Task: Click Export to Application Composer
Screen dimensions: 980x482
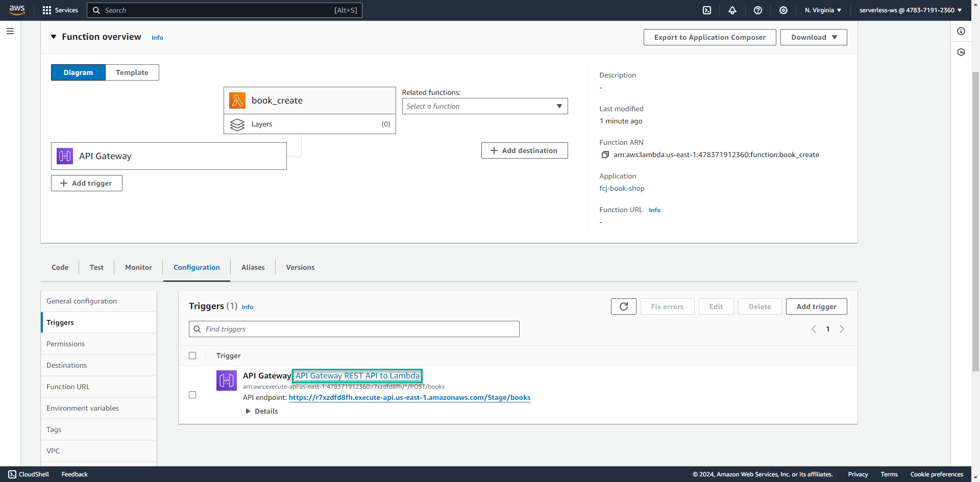Action: 710,37
